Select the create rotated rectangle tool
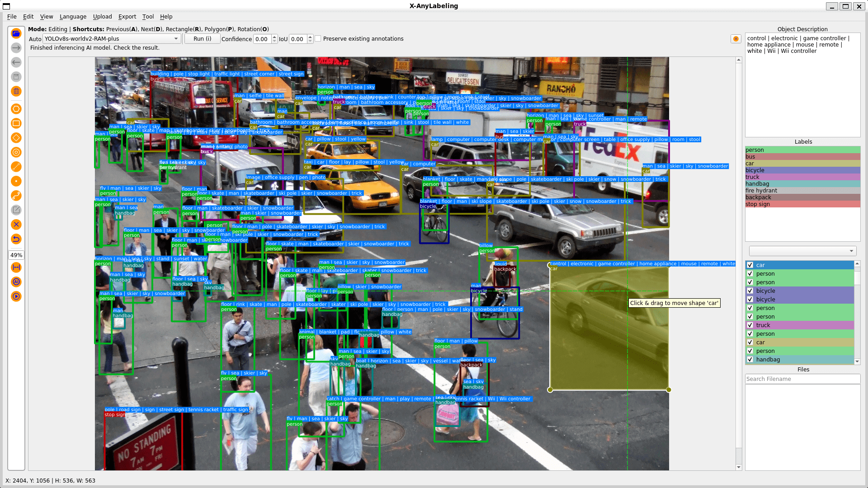This screenshot has width=868, height=488. tap(16, 138)
